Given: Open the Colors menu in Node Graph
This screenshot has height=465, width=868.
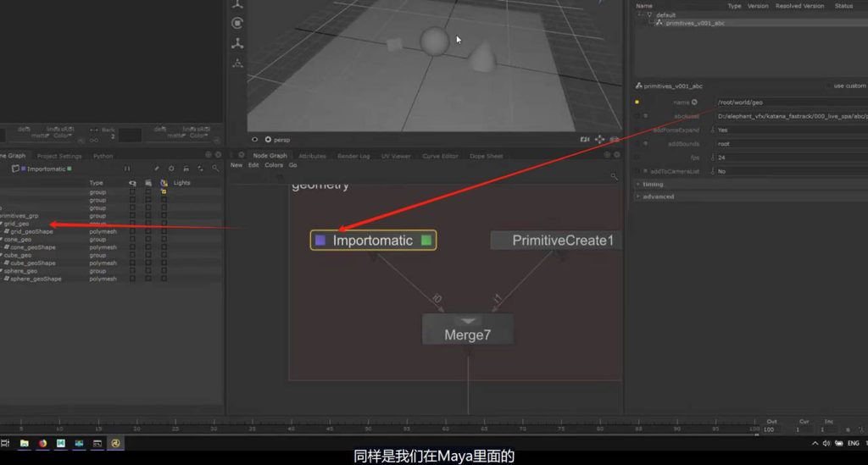Looking at the screenshot, I should 273,165.
